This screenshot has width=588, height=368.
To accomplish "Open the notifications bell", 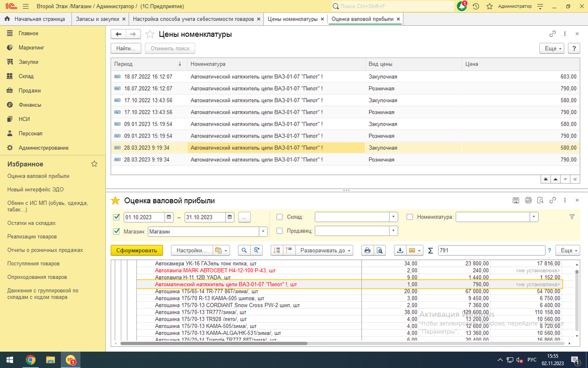I will (462, 6).
